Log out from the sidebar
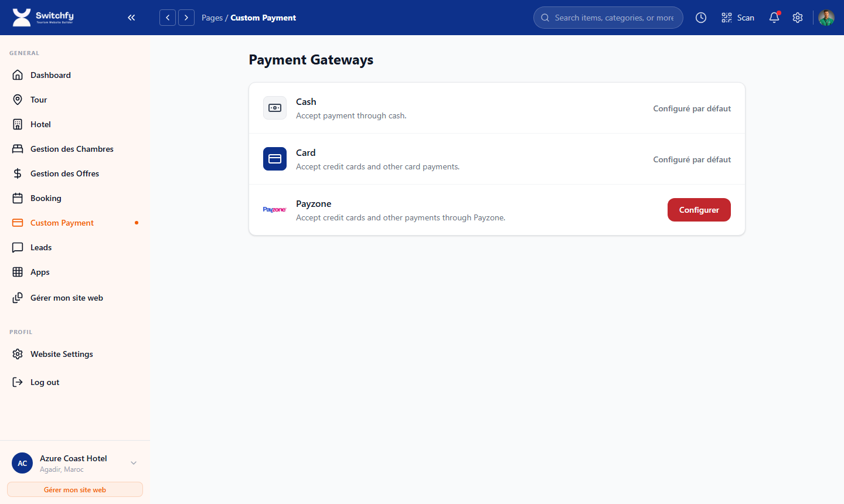This screenshot has height=504, width=844. click(x=45, y=382)
